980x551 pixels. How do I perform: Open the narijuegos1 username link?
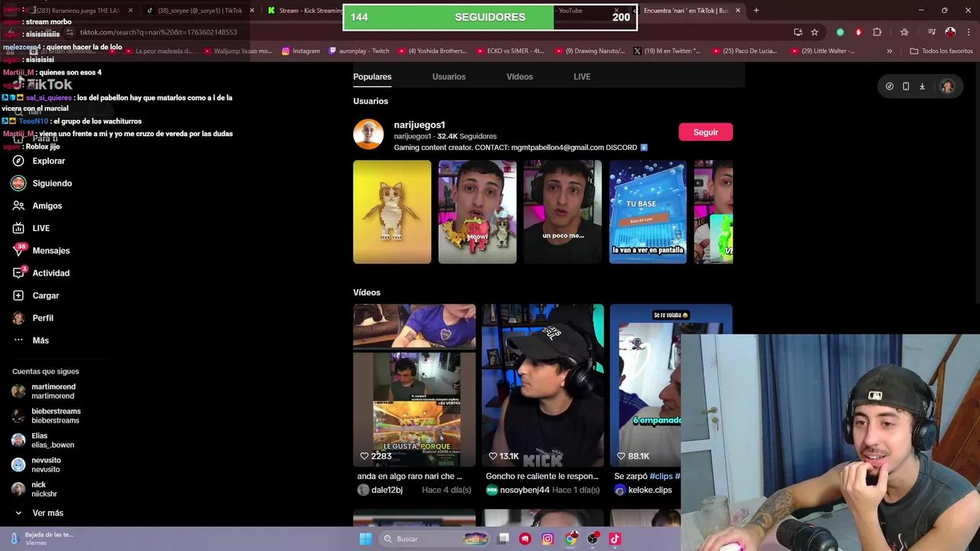(x=420, y=125)
